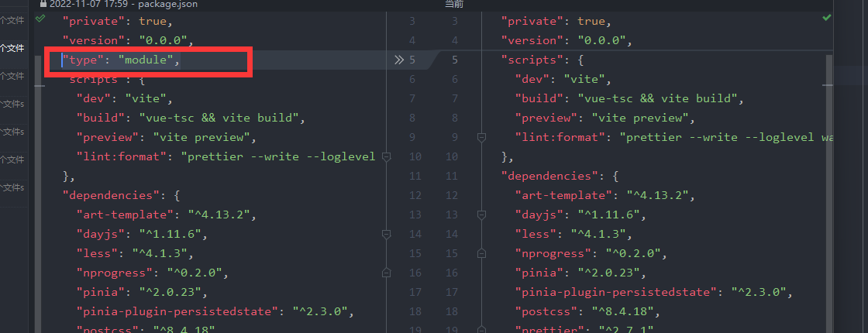Viewport: 868px width, 333px height.
Task: Click the green checkmark in the left pane gutter
Action: (x=40, y=19)
